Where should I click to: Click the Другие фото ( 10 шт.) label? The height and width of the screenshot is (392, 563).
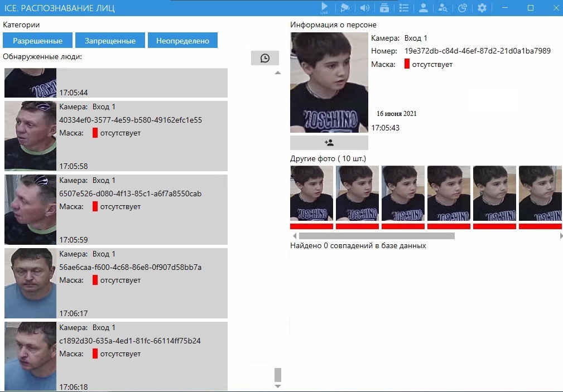[328, 159]
